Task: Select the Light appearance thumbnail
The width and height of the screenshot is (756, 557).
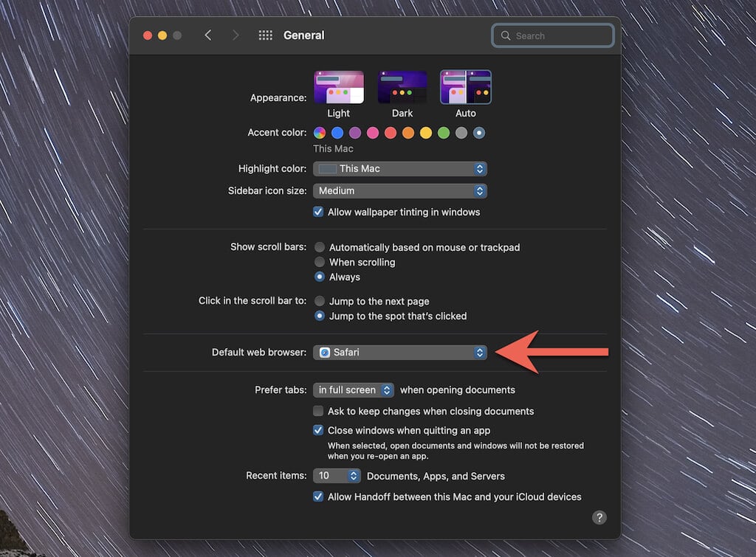Action: coord(338,87)
